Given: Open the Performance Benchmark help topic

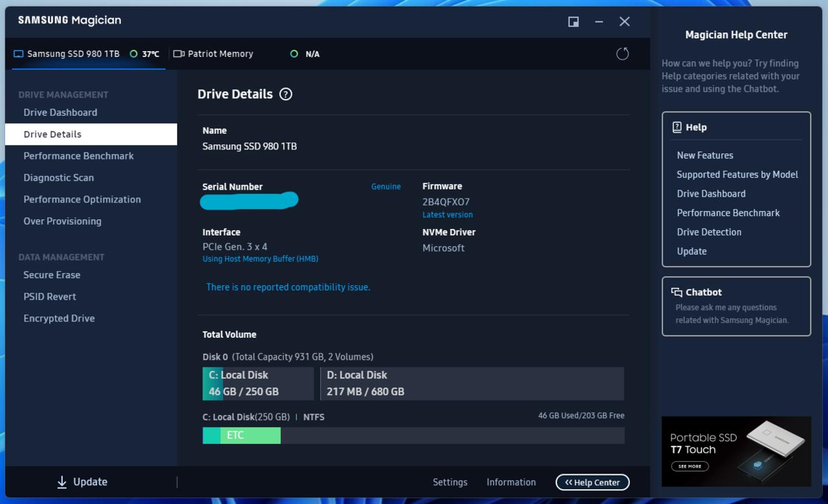Looking at the screenshot, I should (x=728, y=213).
